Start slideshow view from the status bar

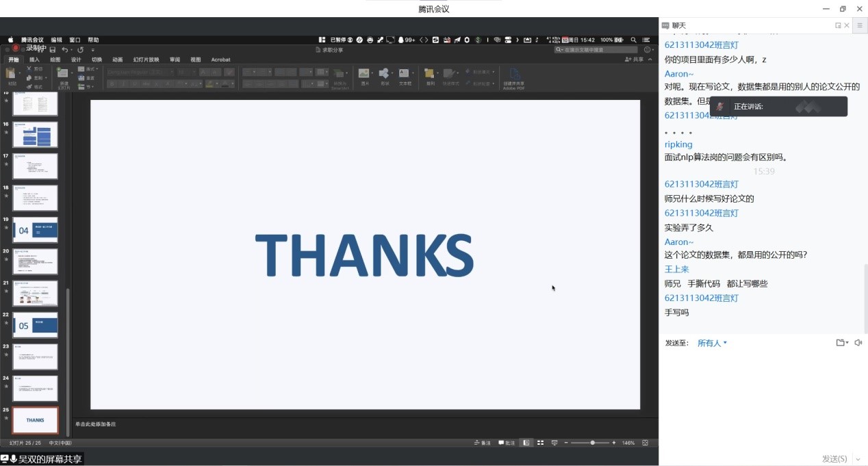(554, 443)
